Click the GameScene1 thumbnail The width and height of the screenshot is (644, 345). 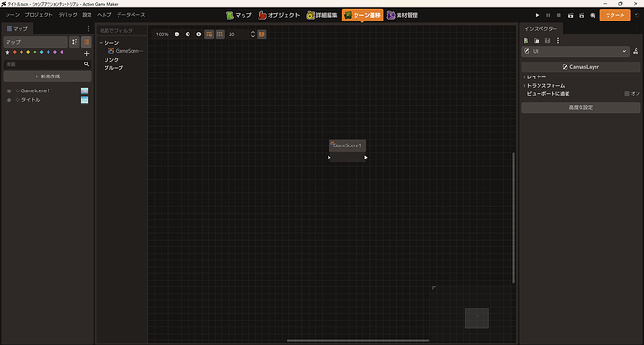(x=84, y=90)
